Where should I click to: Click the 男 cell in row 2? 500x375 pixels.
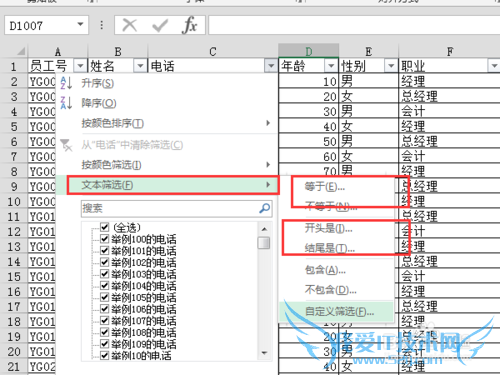click(x=368, y=81)
